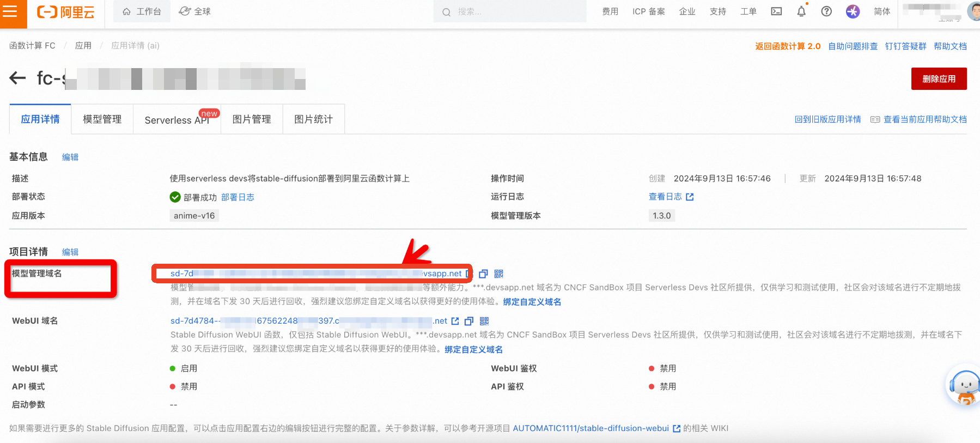This screenshot has height=443, width=980.
Task: Click 返回函数计算 2.0 link
Action: (x=788, y=46)
